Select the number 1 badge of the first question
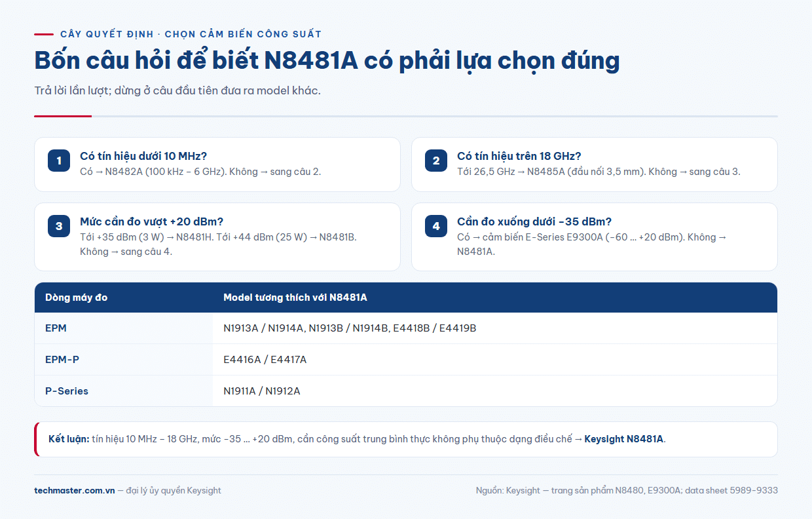The width and height of the screenshot is (812, 519). [59, 161]
